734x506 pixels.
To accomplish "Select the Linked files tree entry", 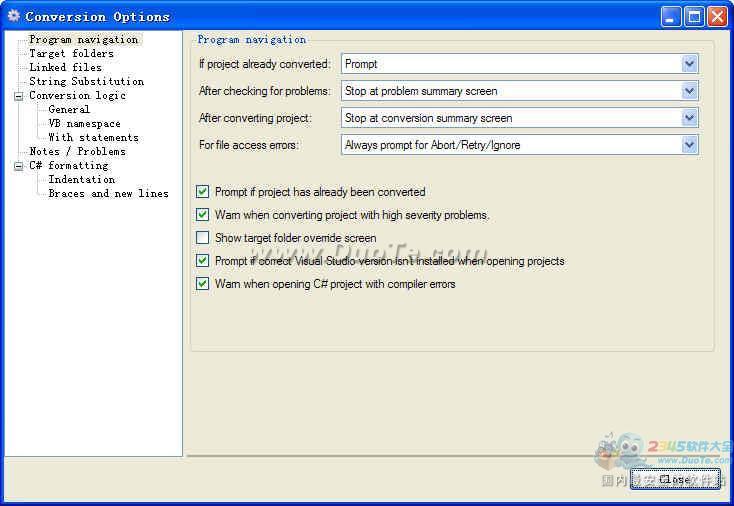I will (66, 68).
